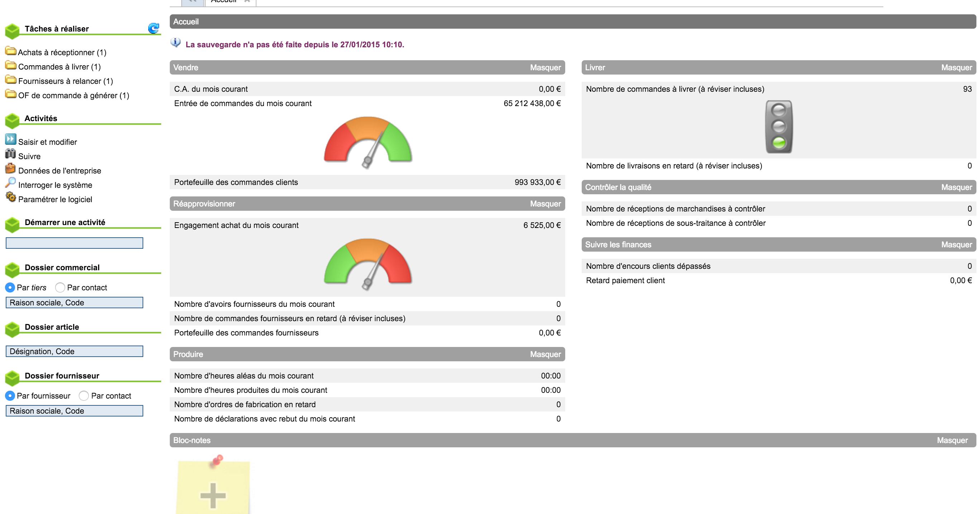
Task: Hide the Réapprovisionner panel with Masquer
Action: pyautogui.click(x=546, y=204)
